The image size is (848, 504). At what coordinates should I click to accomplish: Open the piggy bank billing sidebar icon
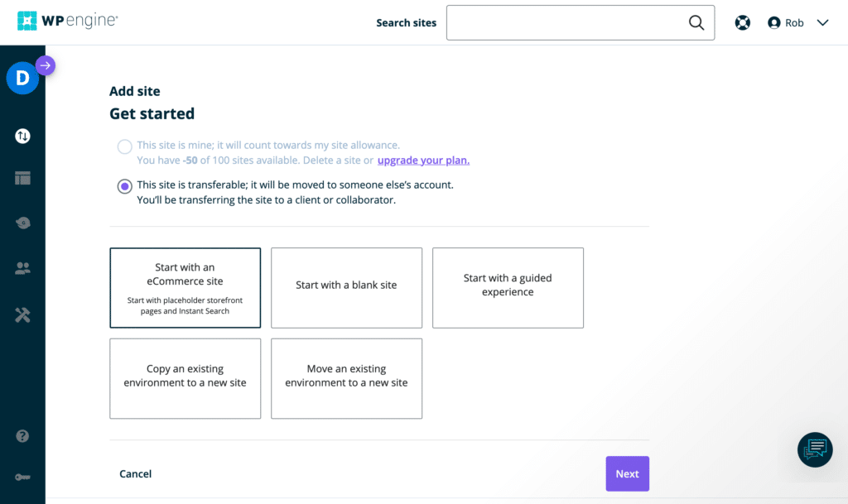click(x=22, y=223)
